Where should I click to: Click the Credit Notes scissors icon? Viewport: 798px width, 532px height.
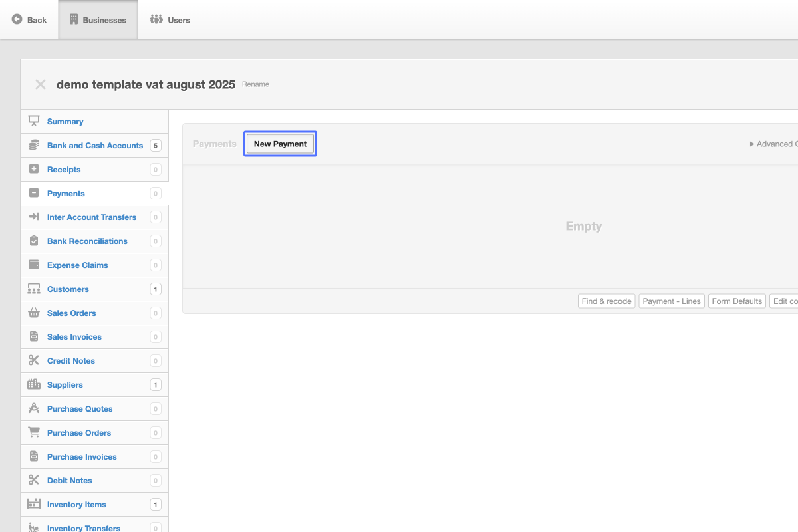34,360
